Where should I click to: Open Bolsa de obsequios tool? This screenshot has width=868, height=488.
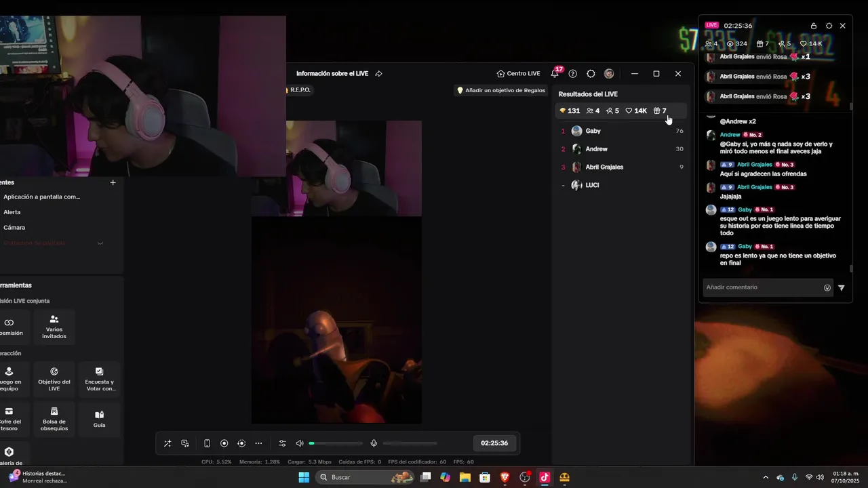click(54, 420)
